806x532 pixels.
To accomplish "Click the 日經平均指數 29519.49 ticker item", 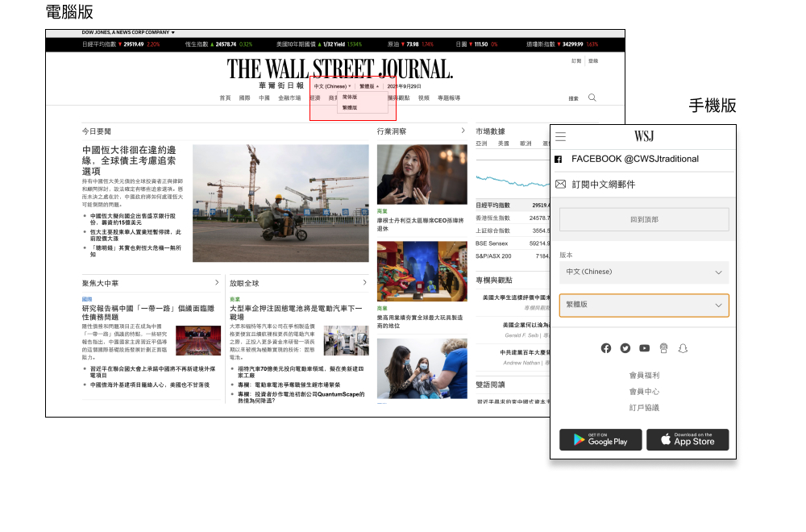I will 122,44.
